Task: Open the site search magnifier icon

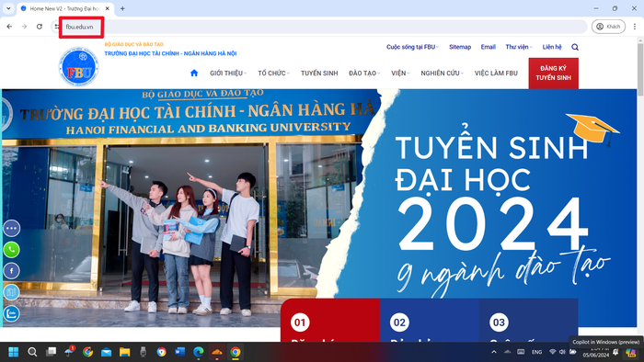Action: coord(575,47)
